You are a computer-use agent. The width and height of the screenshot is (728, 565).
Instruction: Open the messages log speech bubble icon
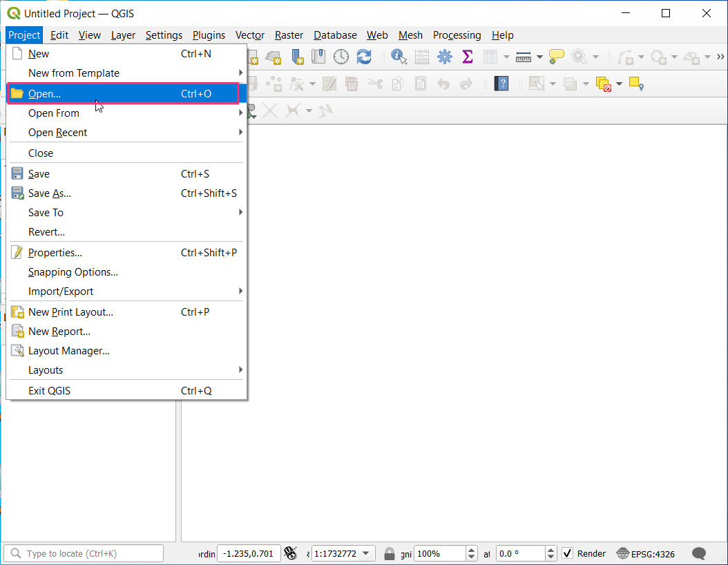(699, 553)
